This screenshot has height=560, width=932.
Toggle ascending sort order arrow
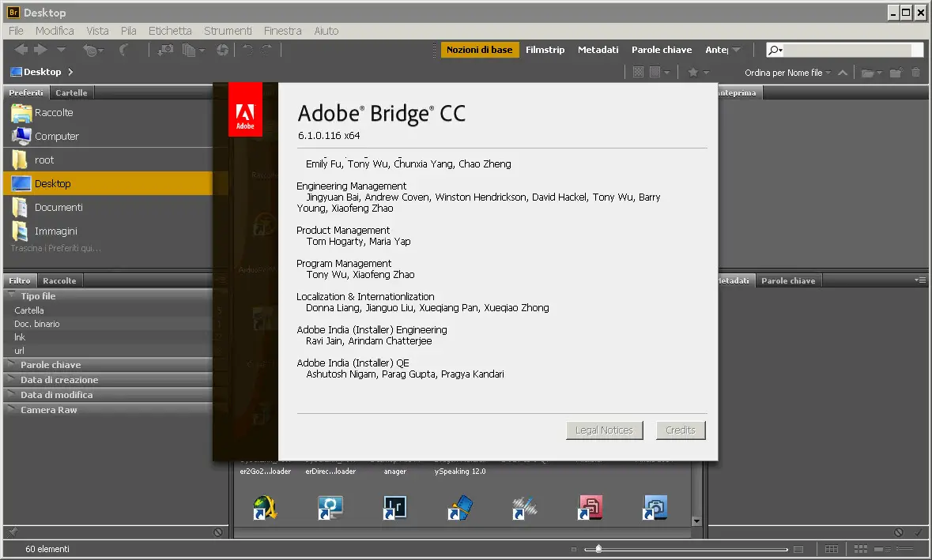[843, 73]
